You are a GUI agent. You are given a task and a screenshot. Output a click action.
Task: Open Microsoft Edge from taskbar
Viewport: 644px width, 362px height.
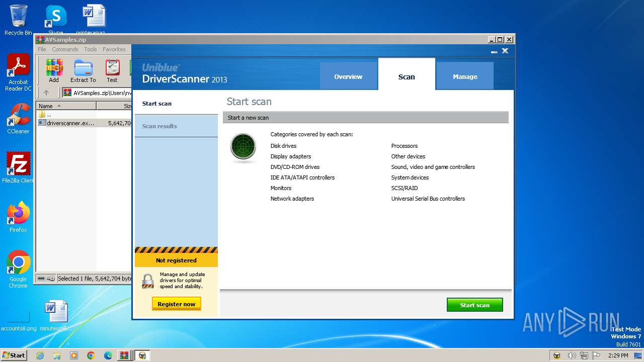pyautogui.click(x=108, y=355)
